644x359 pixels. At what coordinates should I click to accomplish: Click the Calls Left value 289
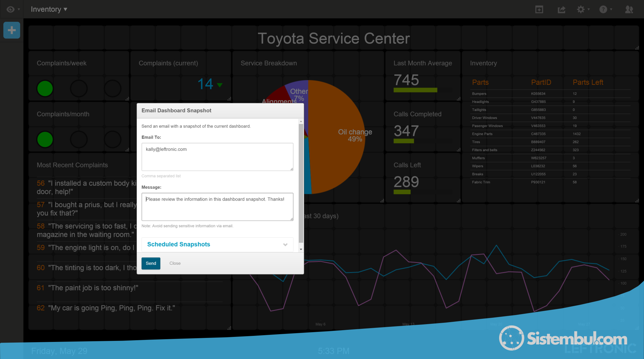(406, 182)
